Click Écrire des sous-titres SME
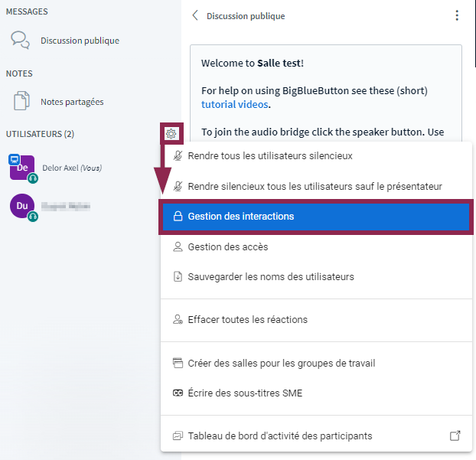 click(x=245, y=393)
